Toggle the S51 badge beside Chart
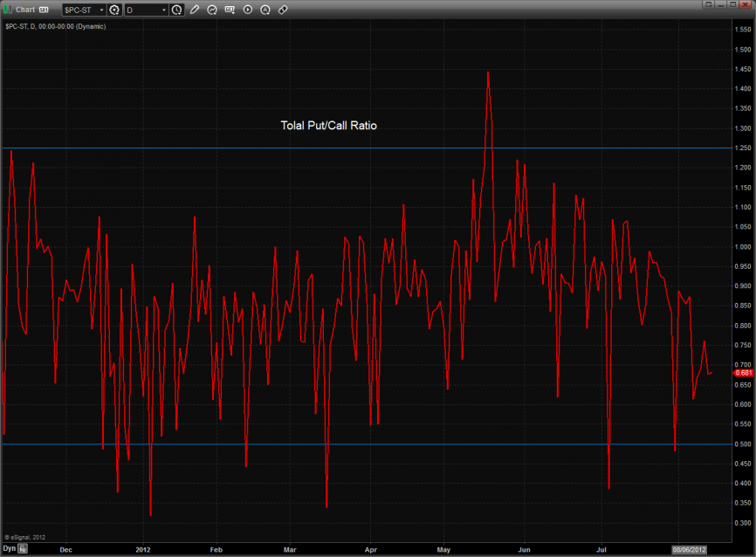The image size is (756, 557). 44,10
